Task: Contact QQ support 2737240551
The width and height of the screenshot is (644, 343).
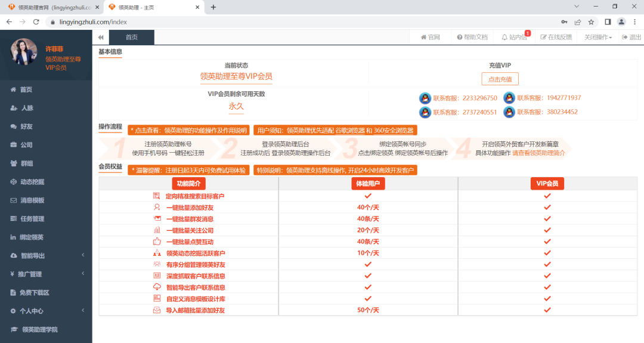Action: 458,112
